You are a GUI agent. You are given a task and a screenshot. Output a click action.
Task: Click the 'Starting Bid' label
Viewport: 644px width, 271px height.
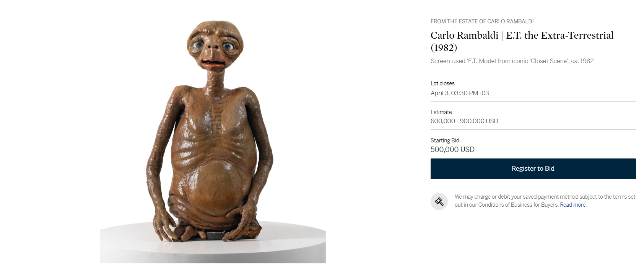[445, 140]
